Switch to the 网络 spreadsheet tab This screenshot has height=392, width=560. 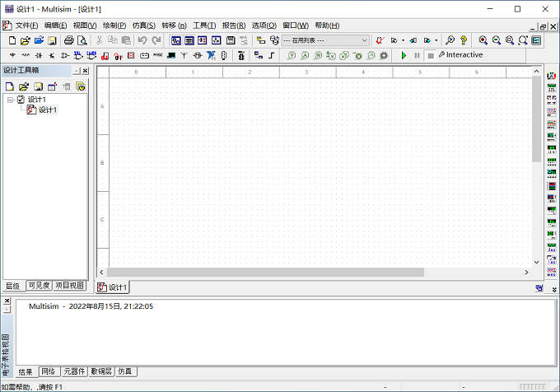[49, 371]
